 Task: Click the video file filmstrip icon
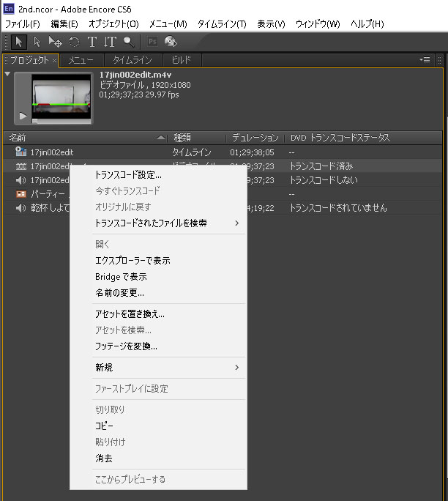[21, 166]
